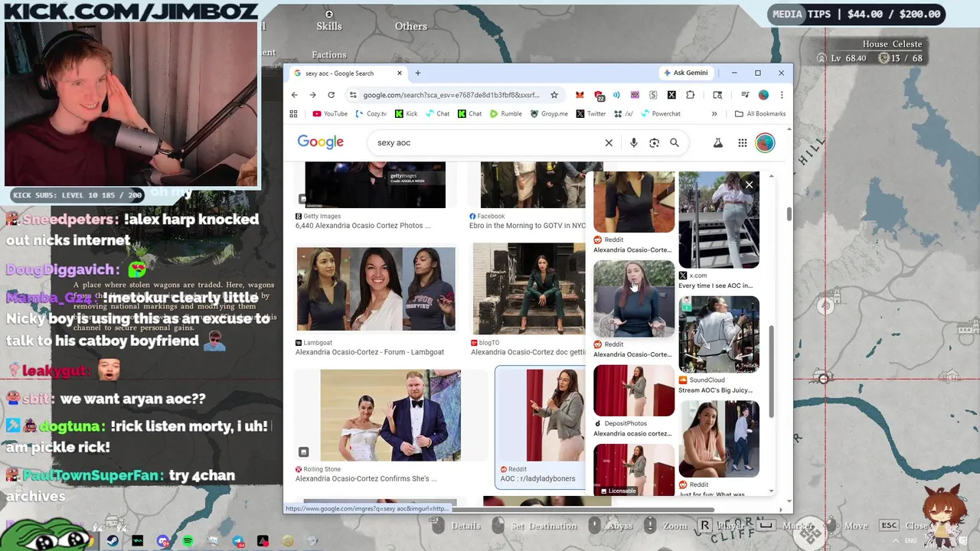The width and height of the screenshot is (980, 551).
Task: Open Spotify from the taskbar
Action: [x=188, y=541]
